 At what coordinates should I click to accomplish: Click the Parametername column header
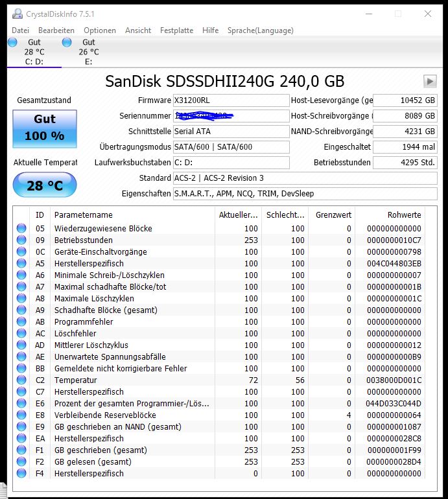pos(132,215)
